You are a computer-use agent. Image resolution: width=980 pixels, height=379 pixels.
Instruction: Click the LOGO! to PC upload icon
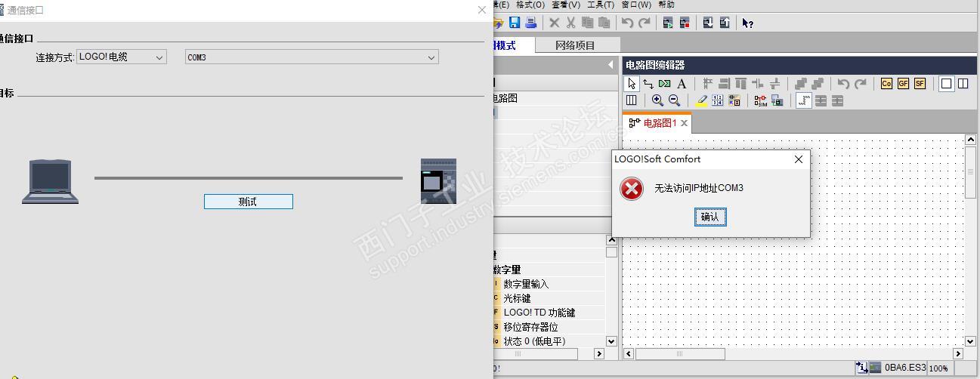725,23
